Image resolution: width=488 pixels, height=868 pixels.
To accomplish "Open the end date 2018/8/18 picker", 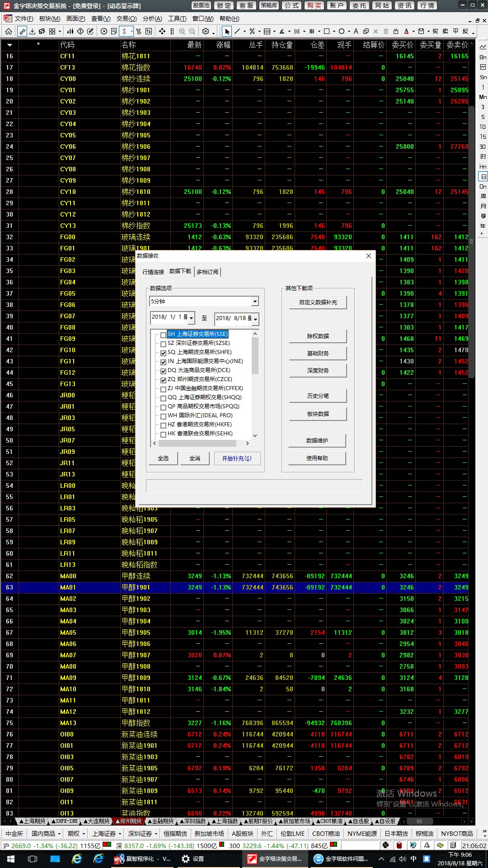I will (x=255, y=319).
